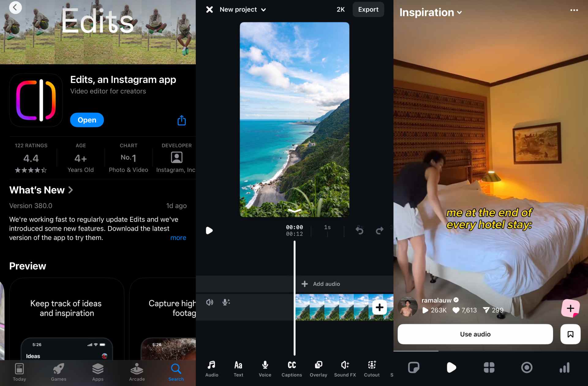Viewport: 588px width, 386px height.
Task: Add a clip with the plus button on timeline
Action: click(x=379, y=307)
